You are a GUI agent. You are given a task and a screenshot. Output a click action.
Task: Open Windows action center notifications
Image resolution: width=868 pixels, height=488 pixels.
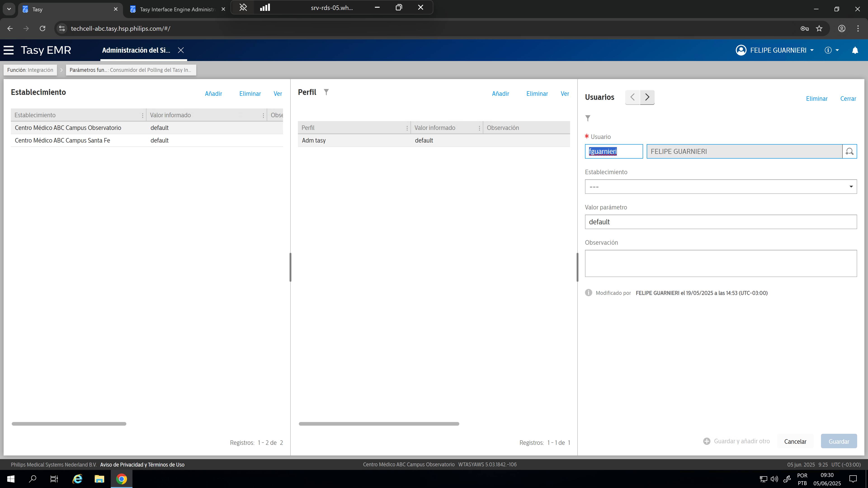pyautogui.click(x=853, y=479)
